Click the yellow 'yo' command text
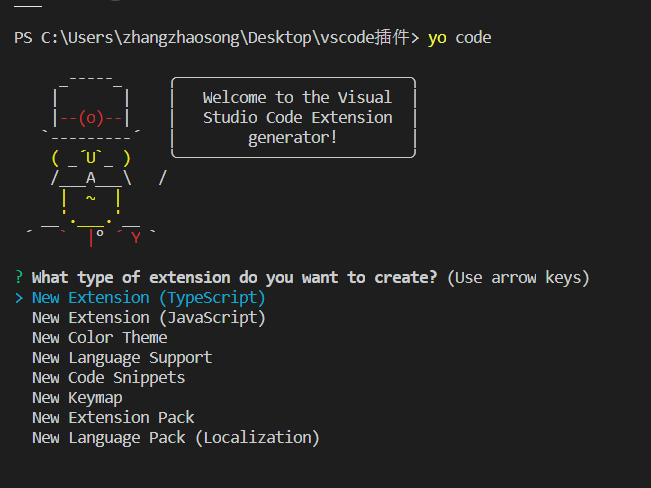 coord(437,38)
